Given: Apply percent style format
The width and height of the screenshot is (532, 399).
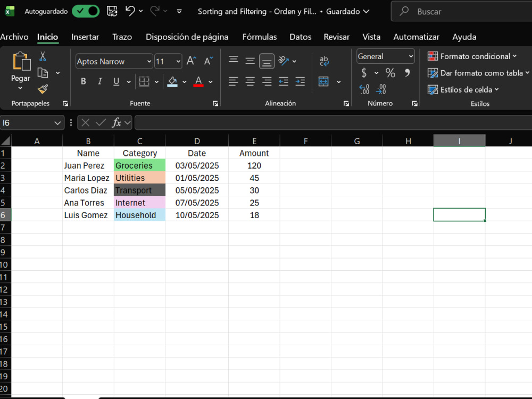Looking at the screenshot, I should 390,72.
